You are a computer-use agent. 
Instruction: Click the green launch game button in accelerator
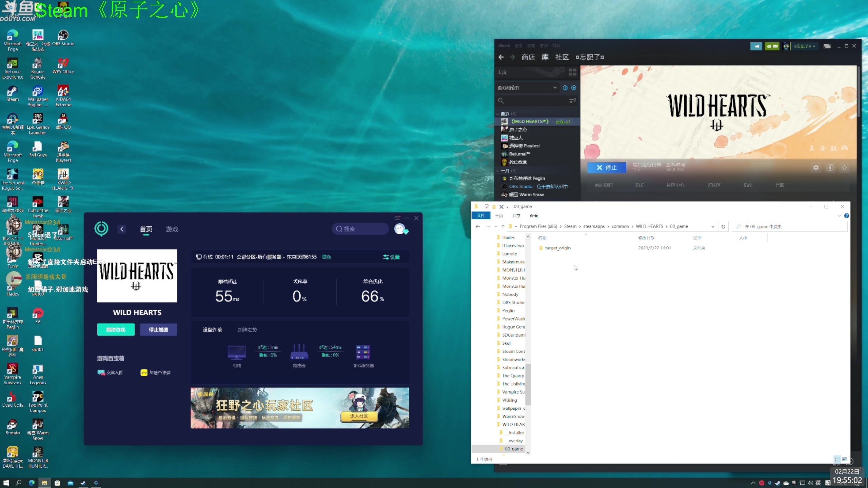[116, 329]
